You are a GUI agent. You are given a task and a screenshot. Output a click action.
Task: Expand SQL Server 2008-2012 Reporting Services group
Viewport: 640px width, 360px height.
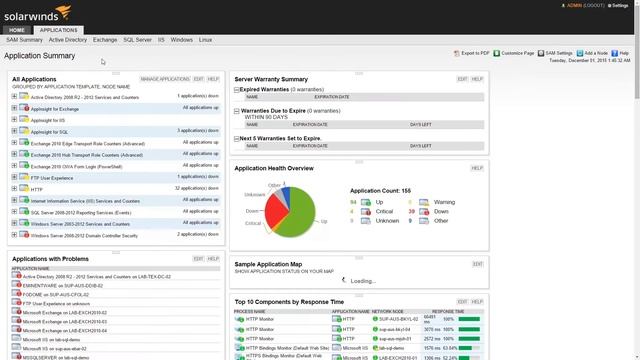click(14, 211)
